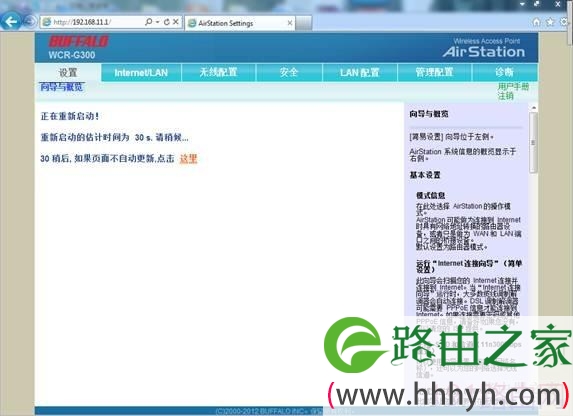Viewport: 573px width, 416px height.
Task: Open the browser Tools gear icon
Action: (564, 22)
